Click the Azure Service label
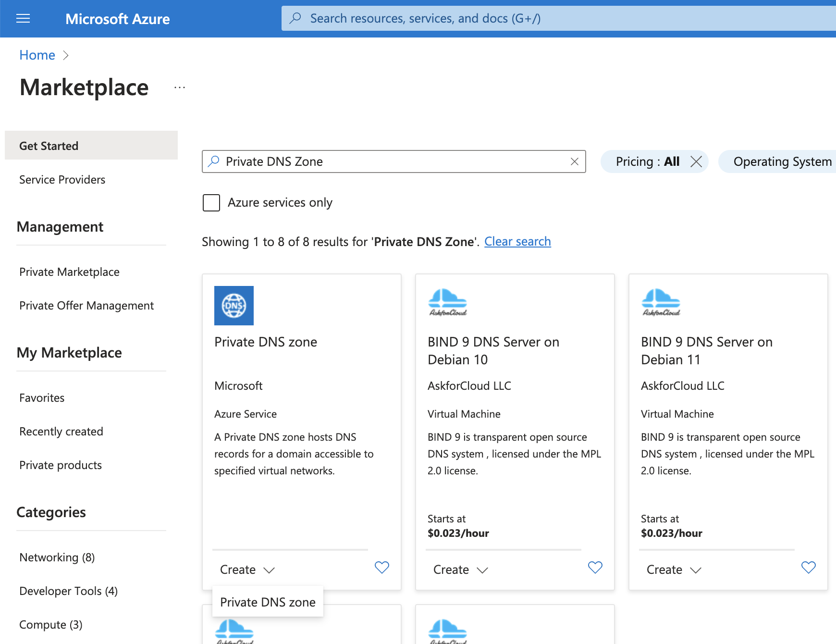This screenshot has width=836, height=644. point(246,414)
